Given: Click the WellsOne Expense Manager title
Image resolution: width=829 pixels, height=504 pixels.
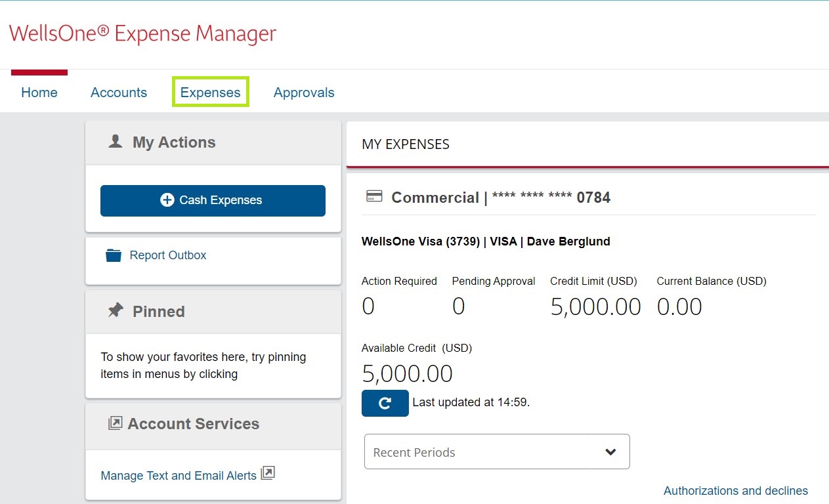Looking at the screenshot, I should click(x=141, y=33).
